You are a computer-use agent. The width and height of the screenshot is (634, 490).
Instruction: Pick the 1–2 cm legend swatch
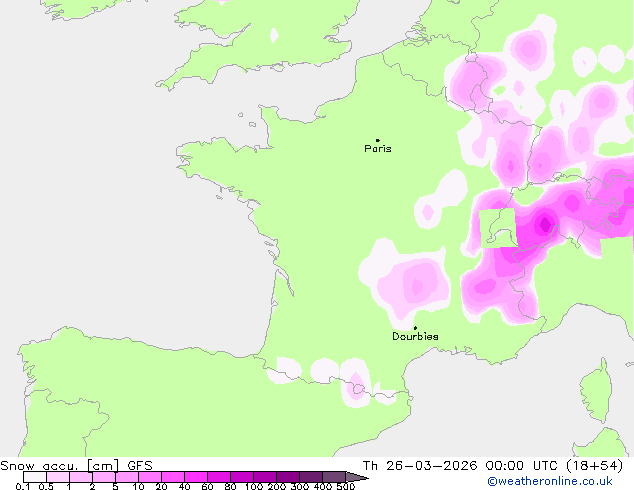(x=81, y=477)
